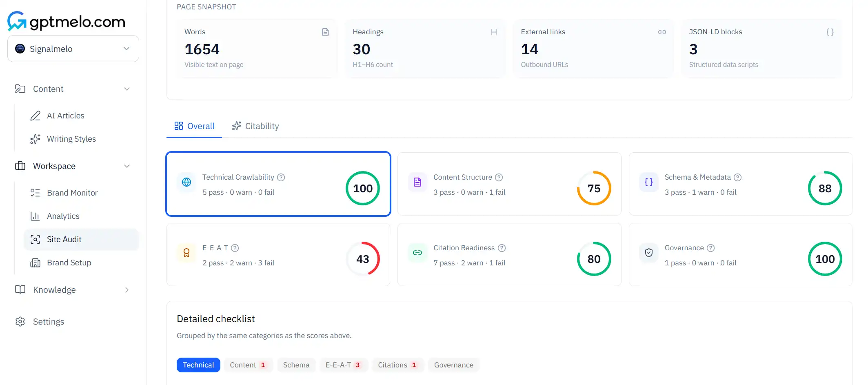Click the E-E-A-T help icon

pos(235,248)
